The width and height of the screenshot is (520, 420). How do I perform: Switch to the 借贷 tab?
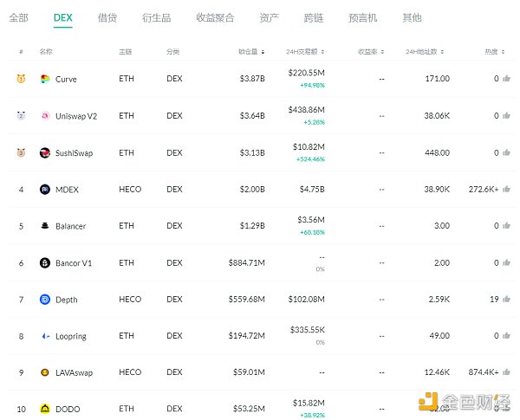point(107,17)
